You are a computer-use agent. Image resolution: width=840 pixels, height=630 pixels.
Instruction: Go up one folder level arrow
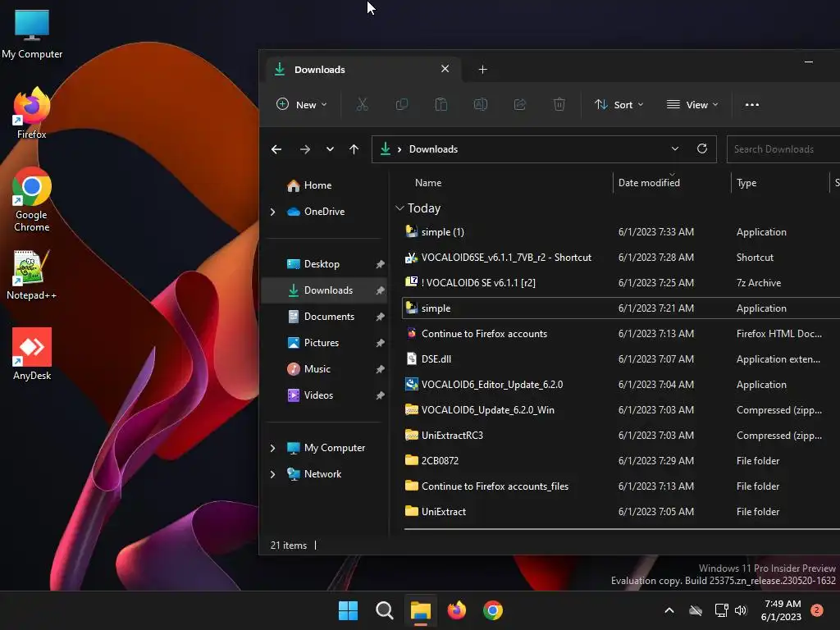pyautogui.click(x=354, y=149)
